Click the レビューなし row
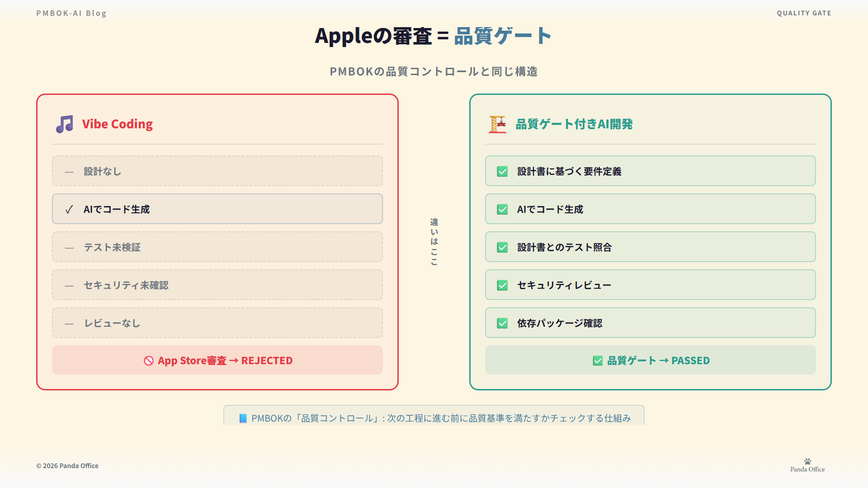Screen dimensions: 868x488 tap(217, 323)
